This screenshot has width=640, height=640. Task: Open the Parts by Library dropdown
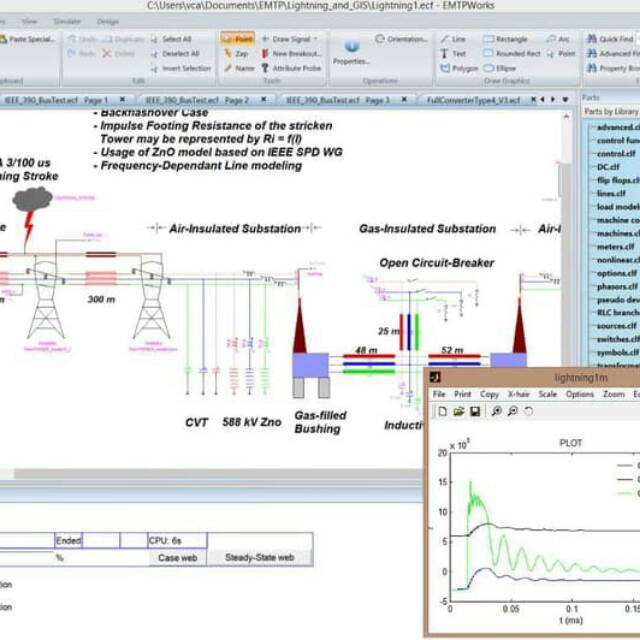coord(610,112)
